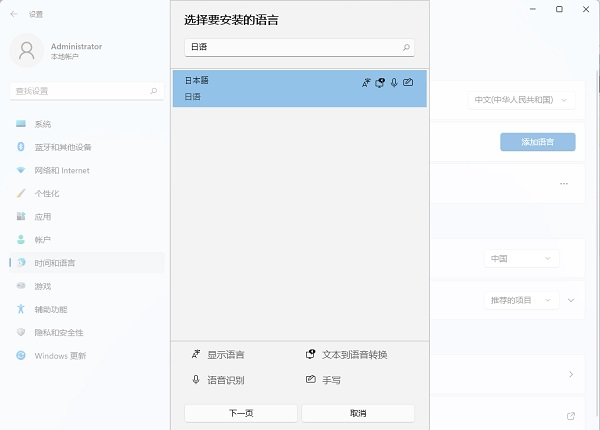Screen dimensions: 600x430
Task: Click the Bluetooth icon for 蓝牙和其他设备
Action: click(21, 147)
